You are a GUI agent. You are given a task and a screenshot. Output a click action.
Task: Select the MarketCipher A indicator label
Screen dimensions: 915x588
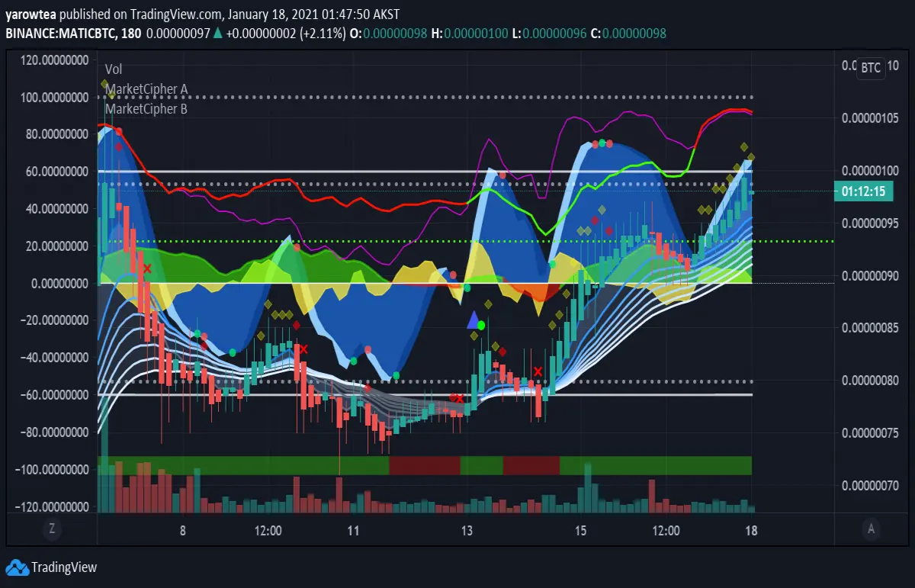tap(146, 89)
